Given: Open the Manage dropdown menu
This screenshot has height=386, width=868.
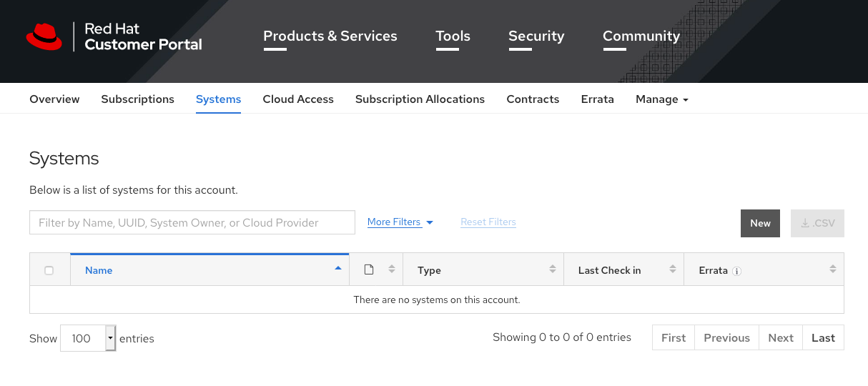Looking at the screenshot, I should 662,99.
